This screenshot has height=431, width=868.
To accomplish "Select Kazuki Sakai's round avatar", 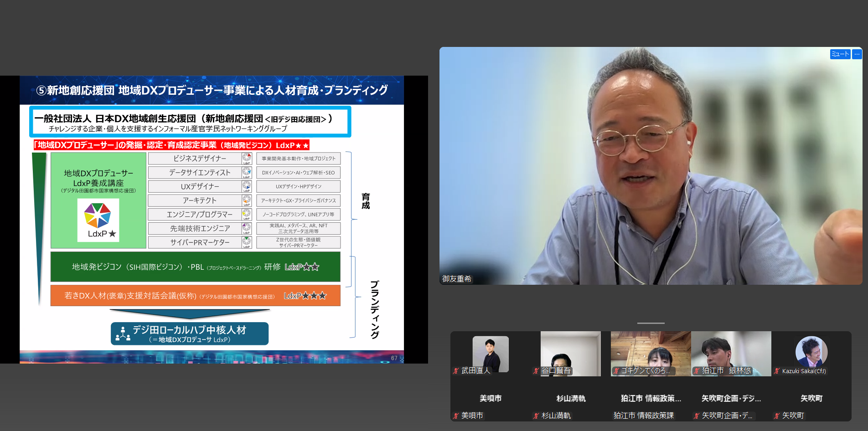I will pyautogui.click(x=811, y=352).
